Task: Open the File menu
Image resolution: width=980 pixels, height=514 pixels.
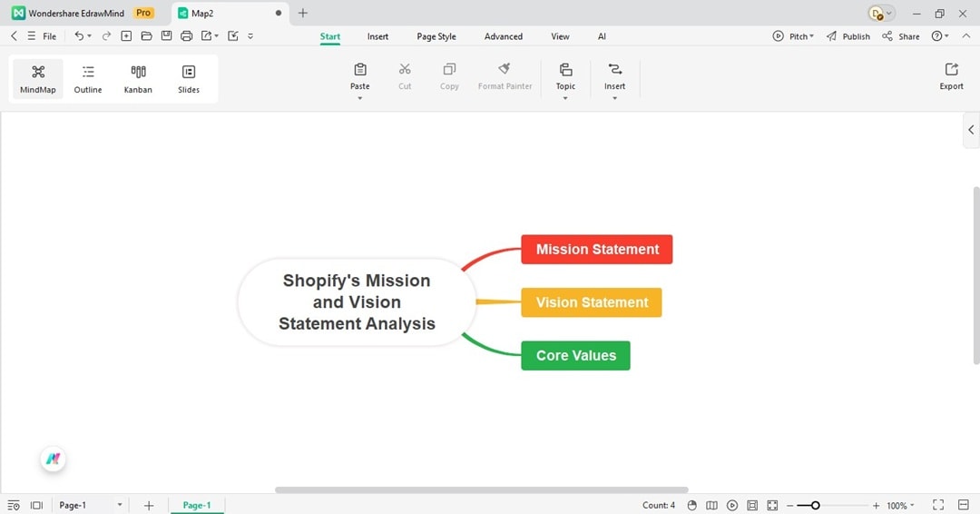Action: pos(49,36)
